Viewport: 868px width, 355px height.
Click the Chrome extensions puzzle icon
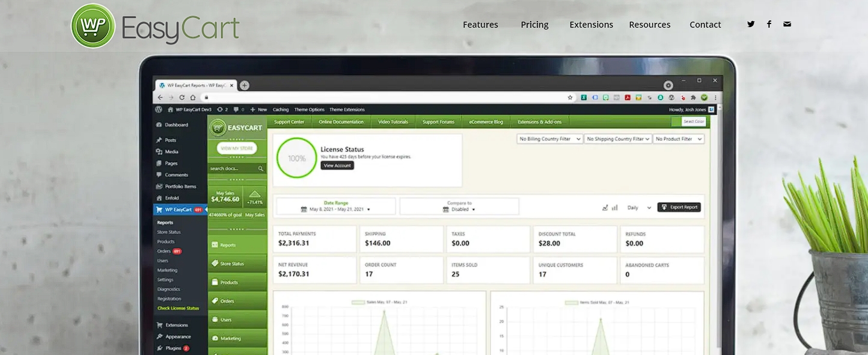693,97
